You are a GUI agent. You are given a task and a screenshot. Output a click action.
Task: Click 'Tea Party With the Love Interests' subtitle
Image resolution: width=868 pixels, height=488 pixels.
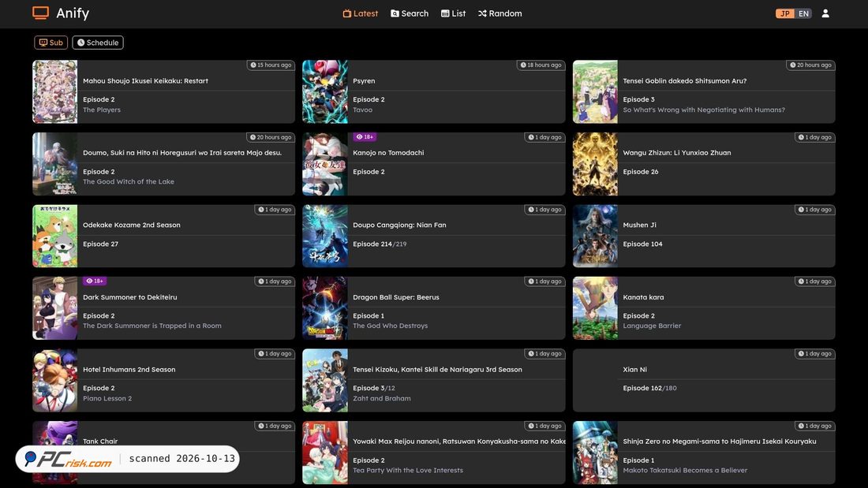pos(408,471)
